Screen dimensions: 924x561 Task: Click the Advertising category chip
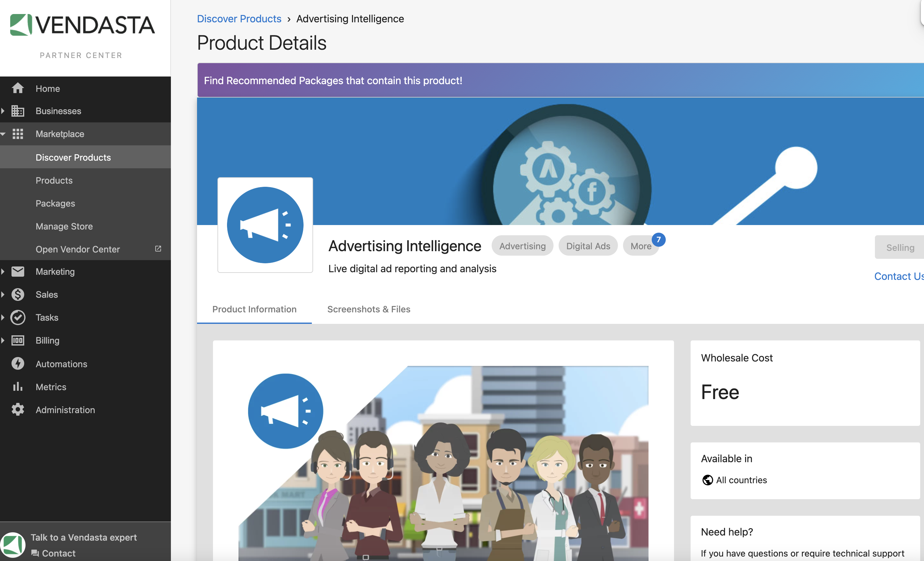coord(522,246)
